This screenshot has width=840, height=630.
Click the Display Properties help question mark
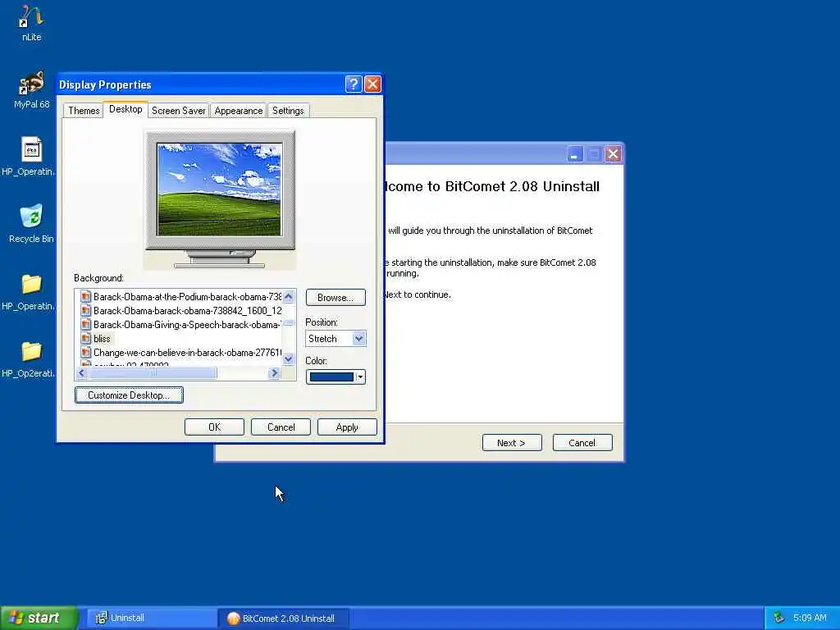pyautogui.click(x=354, y=84)
